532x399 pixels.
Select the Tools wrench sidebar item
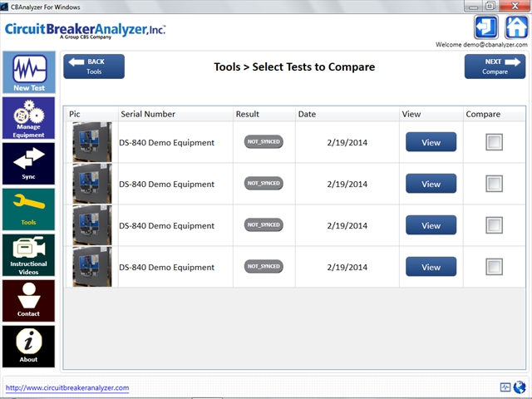(x=29, y=209)
